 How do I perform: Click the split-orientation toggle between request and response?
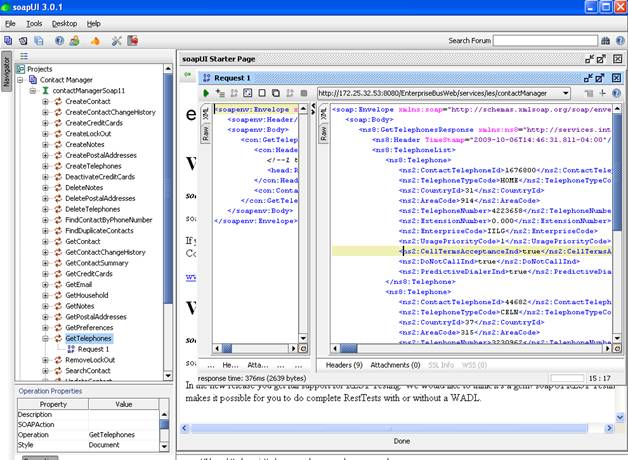click(x=313, y=108)
